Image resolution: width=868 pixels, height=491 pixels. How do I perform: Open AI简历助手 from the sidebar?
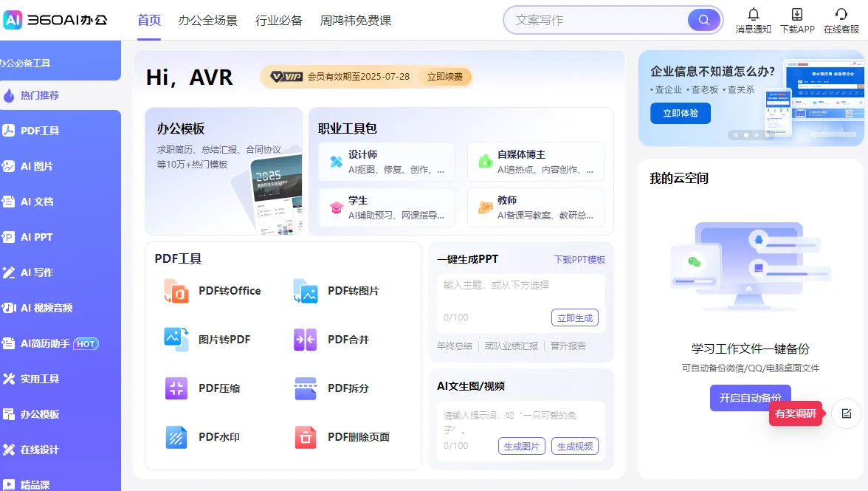(x=52, y=343)
